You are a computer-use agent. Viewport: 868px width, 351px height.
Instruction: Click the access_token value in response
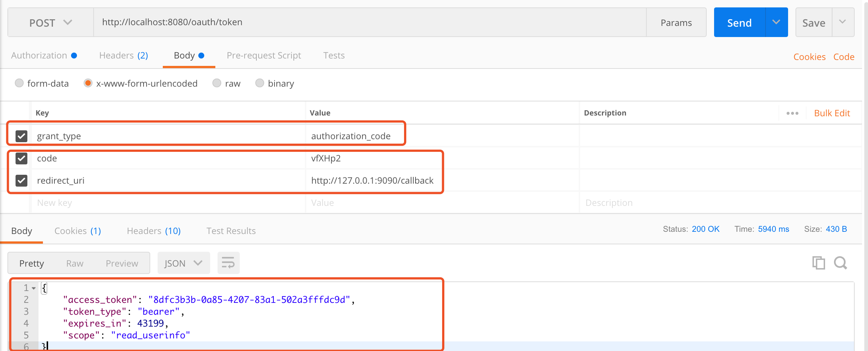[249, 300]
